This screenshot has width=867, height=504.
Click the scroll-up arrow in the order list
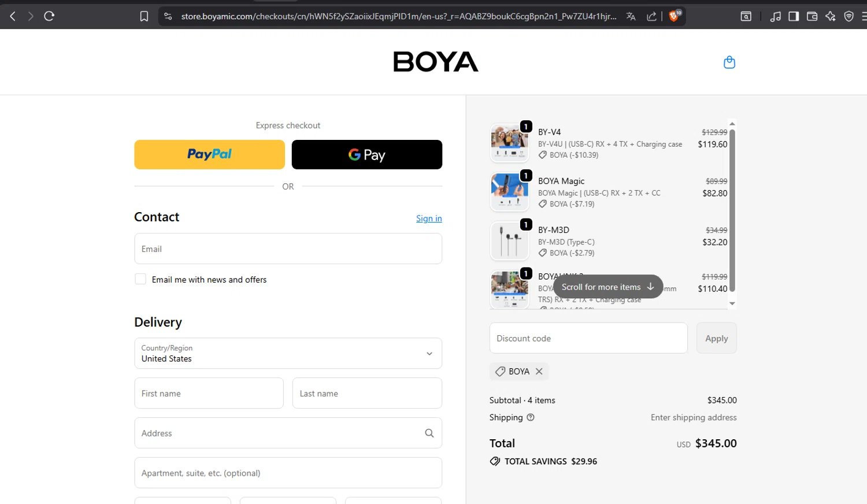[x=732, y=124]
